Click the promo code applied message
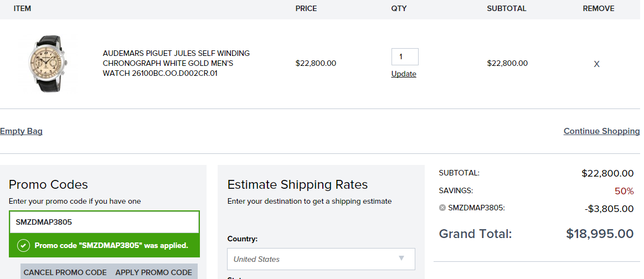 [111, 245]
